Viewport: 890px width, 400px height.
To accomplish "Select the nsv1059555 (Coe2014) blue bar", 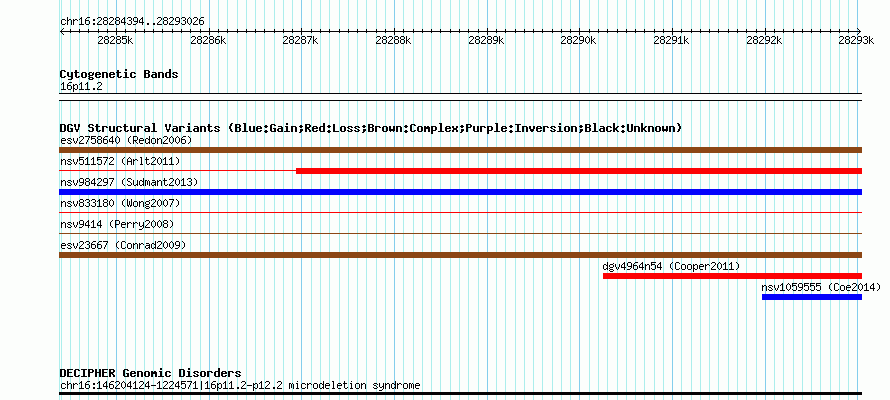I will (812, 297).
